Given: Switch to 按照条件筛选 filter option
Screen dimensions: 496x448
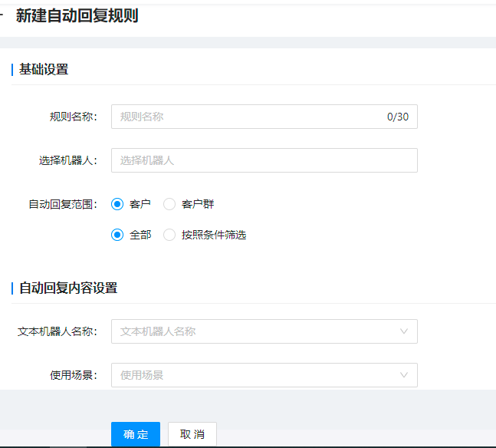Looking at the screenshot, I should (205, 235).
